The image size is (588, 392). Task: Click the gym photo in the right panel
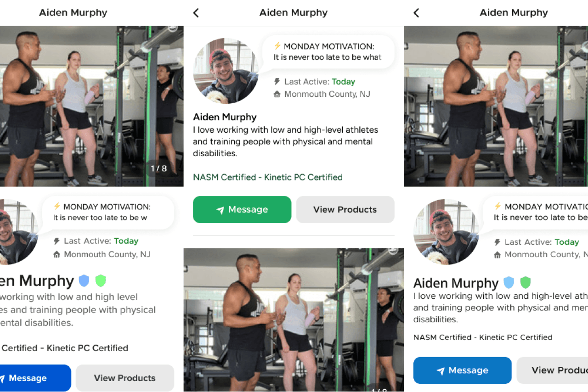[496, 106]
